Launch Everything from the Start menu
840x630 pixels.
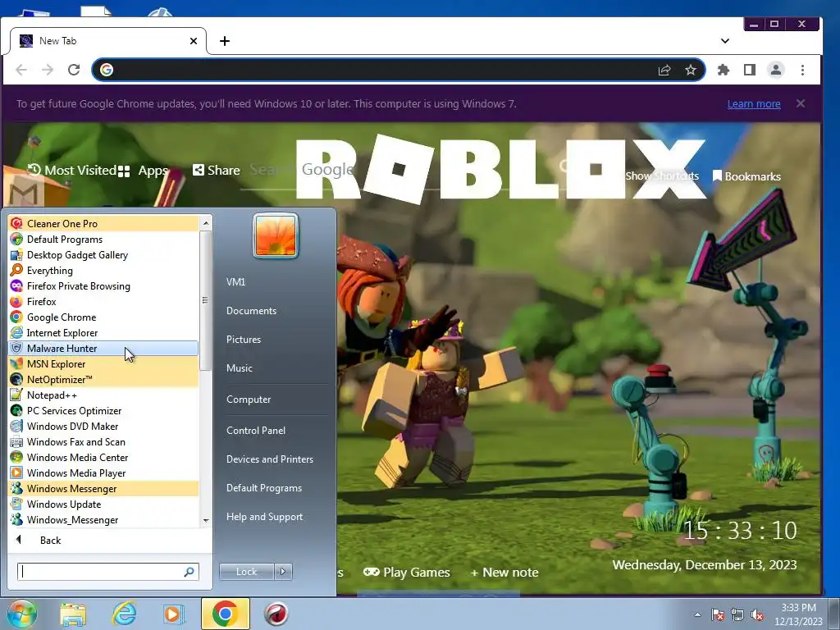(x=103, y=270)
